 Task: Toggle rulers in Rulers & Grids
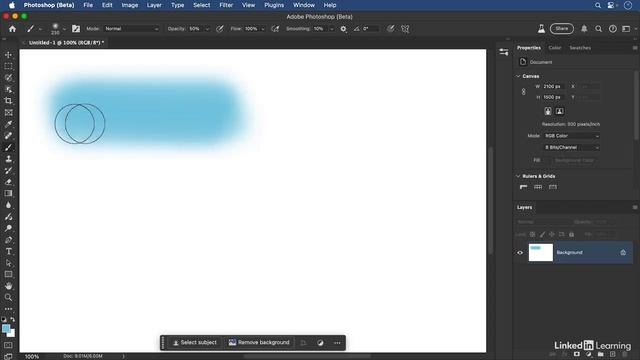coord(524,187)
